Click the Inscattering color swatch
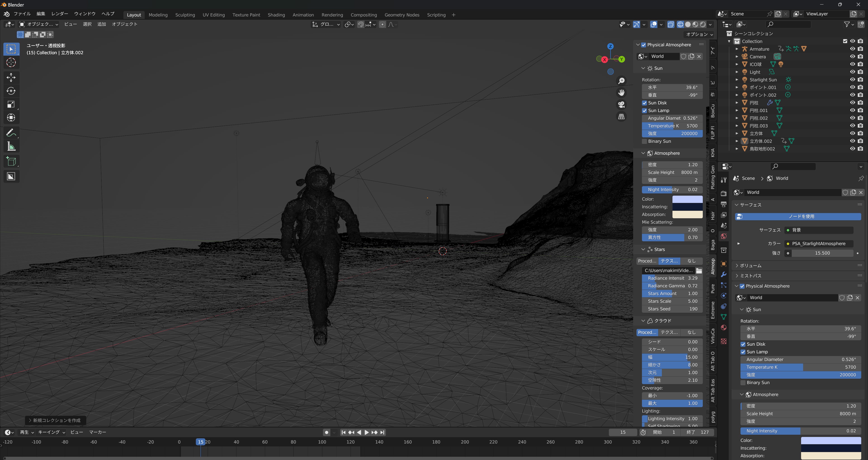Image resolution: width=868 pixels, height=460 pixels. [x=687, y=207]
